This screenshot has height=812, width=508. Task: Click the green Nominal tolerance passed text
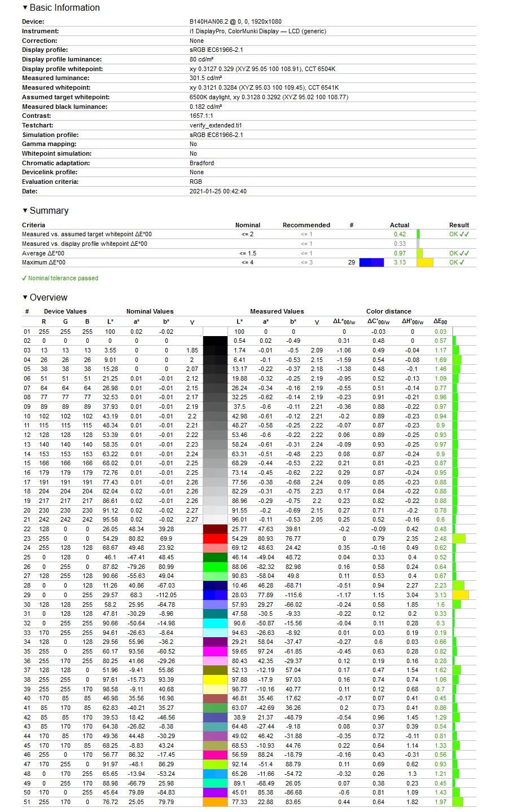click(x=60, y=278)
